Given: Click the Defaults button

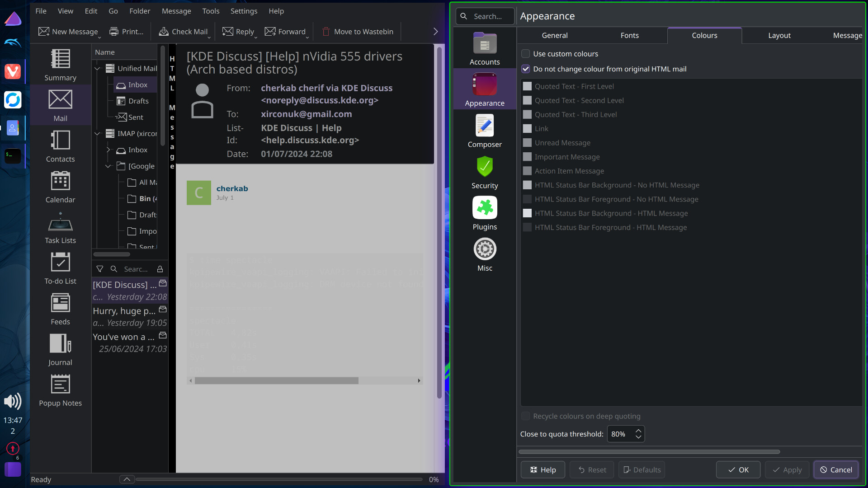Looking at the screenshot, I should tap(642, 470).
